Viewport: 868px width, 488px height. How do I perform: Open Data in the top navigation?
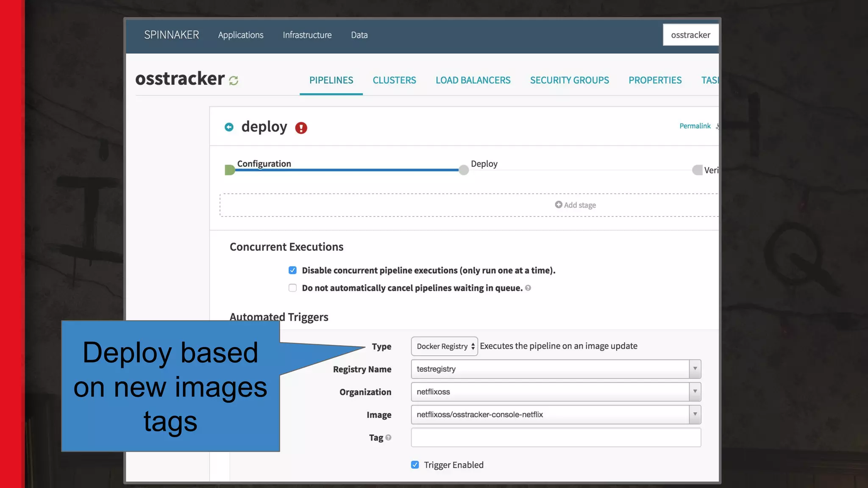pos(359,35)
